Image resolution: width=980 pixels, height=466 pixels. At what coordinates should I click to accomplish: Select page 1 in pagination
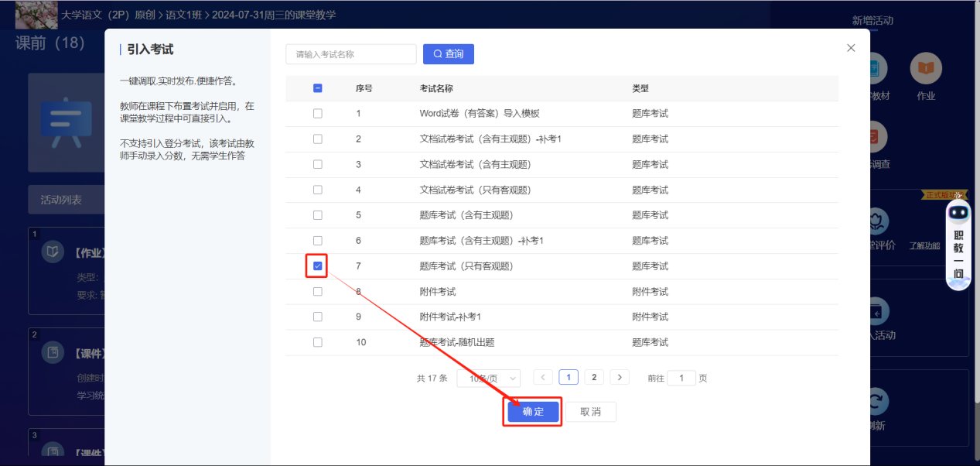click(569, 378)
